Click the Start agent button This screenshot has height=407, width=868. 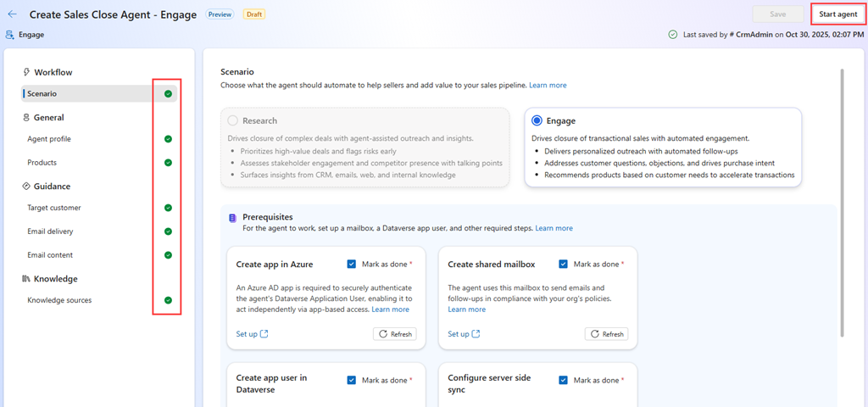tap(838, 14)
